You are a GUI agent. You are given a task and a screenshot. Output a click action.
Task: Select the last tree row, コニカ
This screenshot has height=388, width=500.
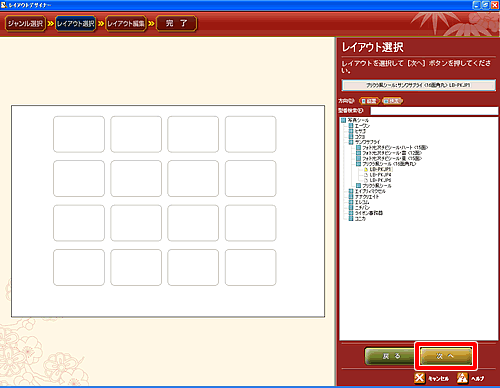tap(360, 218)
